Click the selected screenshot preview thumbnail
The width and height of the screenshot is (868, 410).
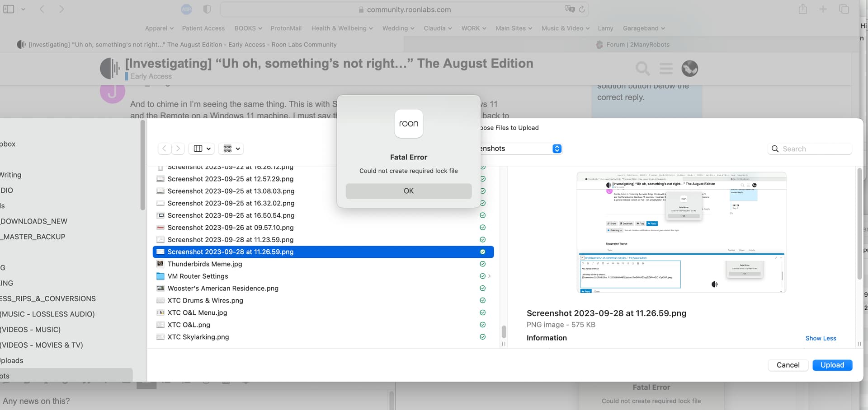coord(681,233)
